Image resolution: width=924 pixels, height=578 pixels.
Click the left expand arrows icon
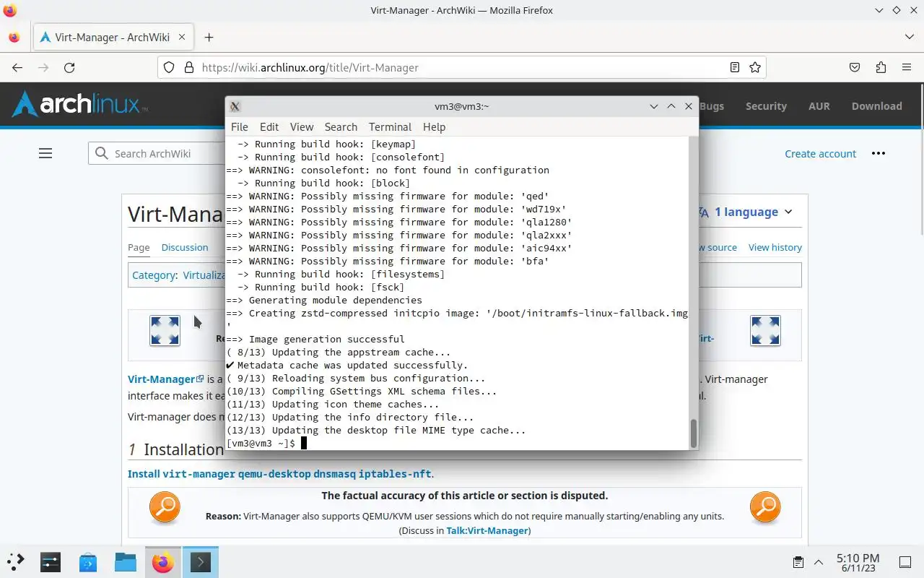click(x=165, y=331)
